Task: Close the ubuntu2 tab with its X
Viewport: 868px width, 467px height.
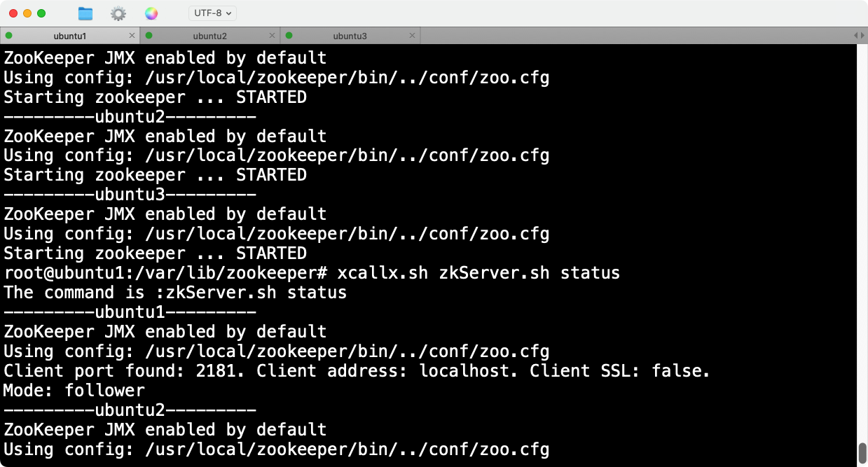Action: (x=272, y=36)
